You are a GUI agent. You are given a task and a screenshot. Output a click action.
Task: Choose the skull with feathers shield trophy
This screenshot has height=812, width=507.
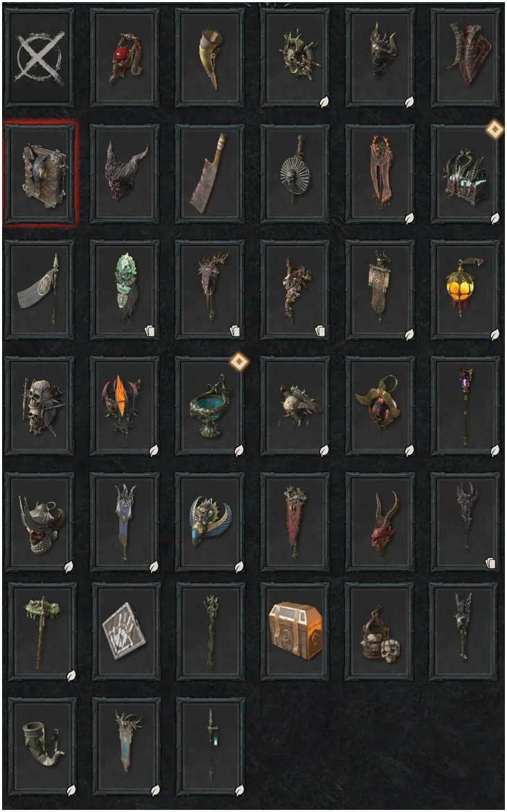(x=39, y=406)
